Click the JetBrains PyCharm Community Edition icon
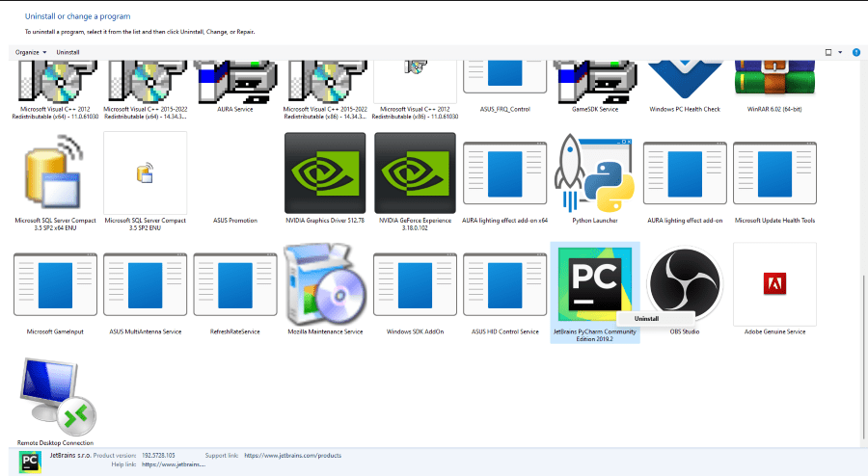The image size is (868, 476). pos(595,283)
